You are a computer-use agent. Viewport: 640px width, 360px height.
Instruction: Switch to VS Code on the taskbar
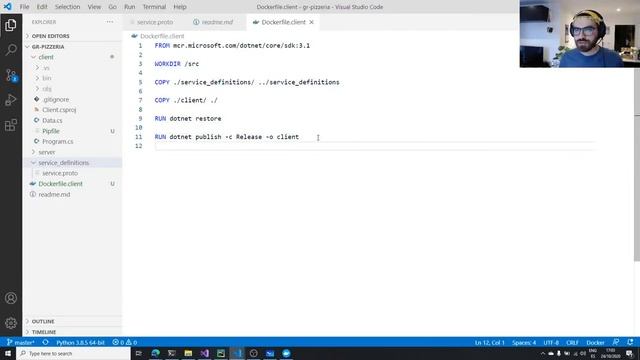[x=237, y=353]
